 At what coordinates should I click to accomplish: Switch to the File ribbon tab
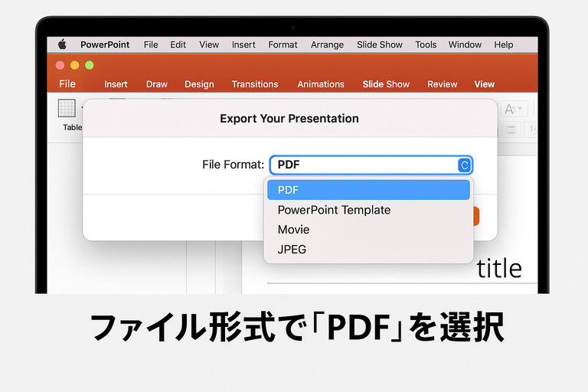point(67,83)
